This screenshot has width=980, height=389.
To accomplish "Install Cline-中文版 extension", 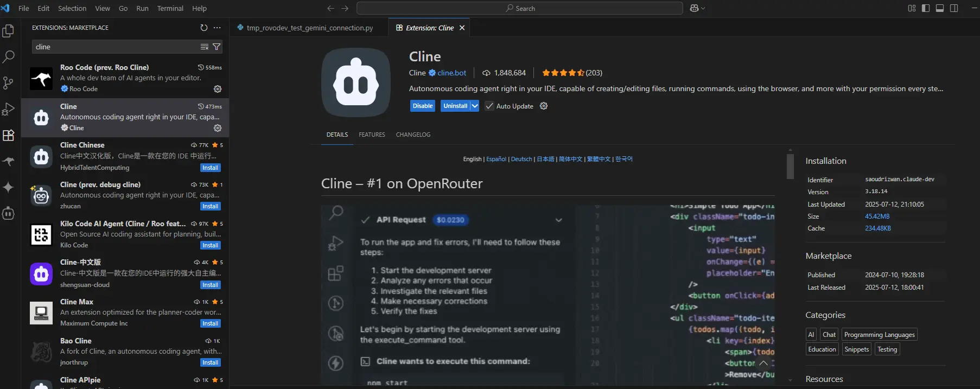I will (x=211, y=285).
